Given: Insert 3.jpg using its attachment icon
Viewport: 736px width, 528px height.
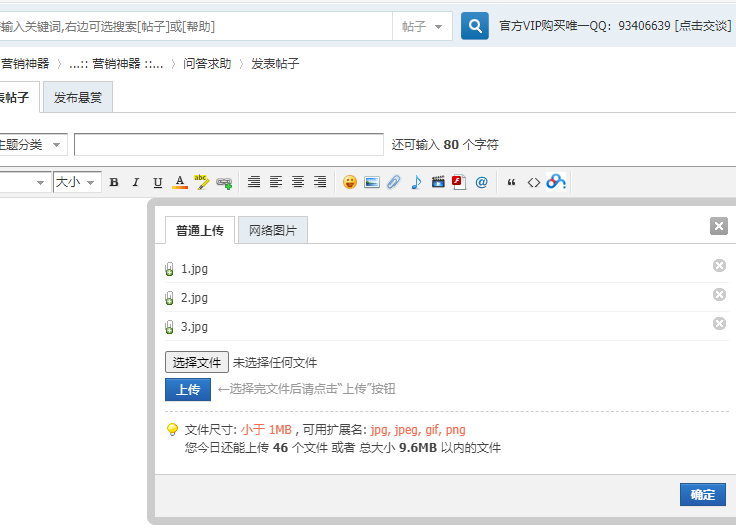Looking at the screenshot, I should [169, 327].
